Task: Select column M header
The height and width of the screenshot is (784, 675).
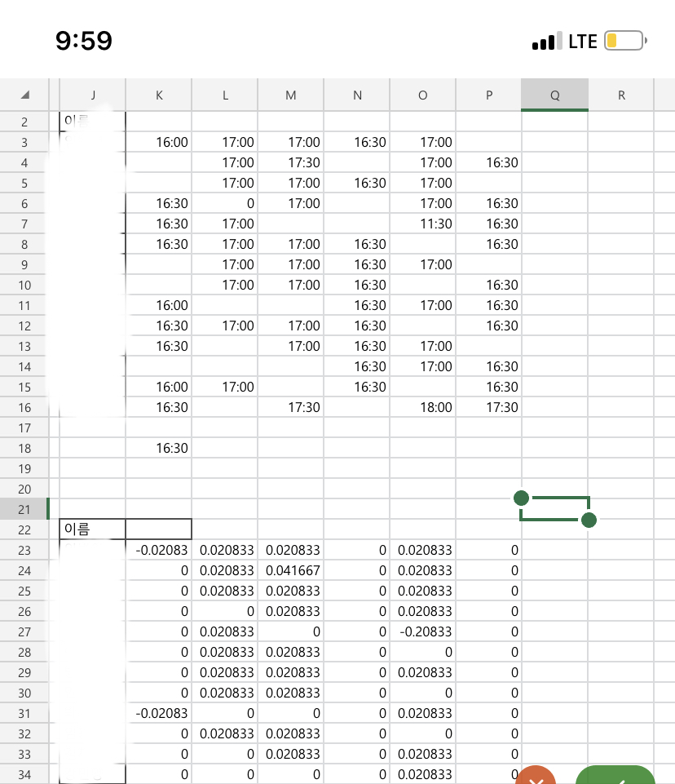Action: pos(291,95)
